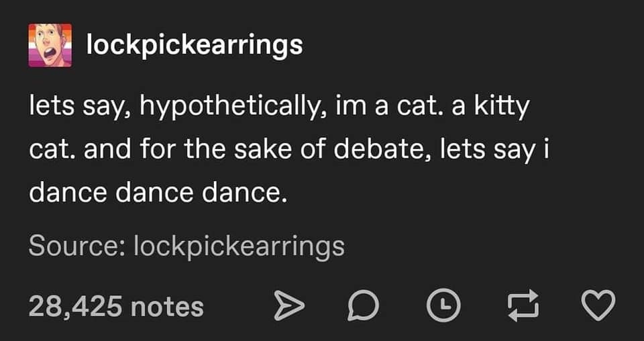
Task: Follow the Source lockpickearrings link
Action: [239, 246]
